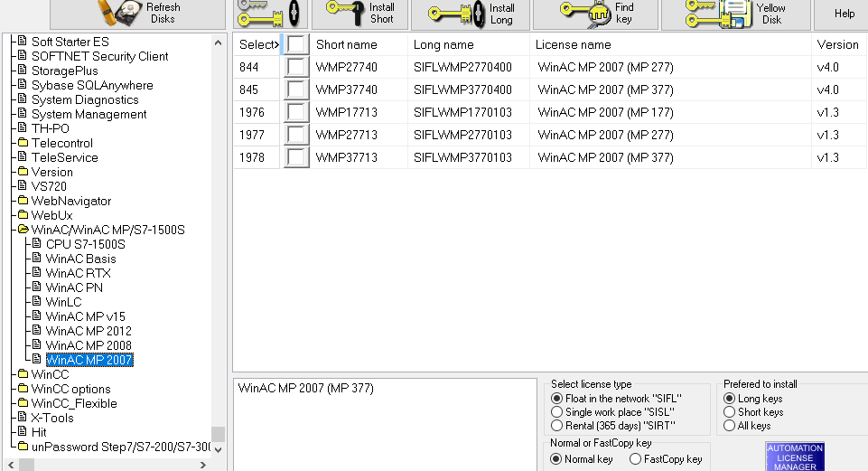Open VS720 tree entry
The image size is (868, 471).
point(49,186)
